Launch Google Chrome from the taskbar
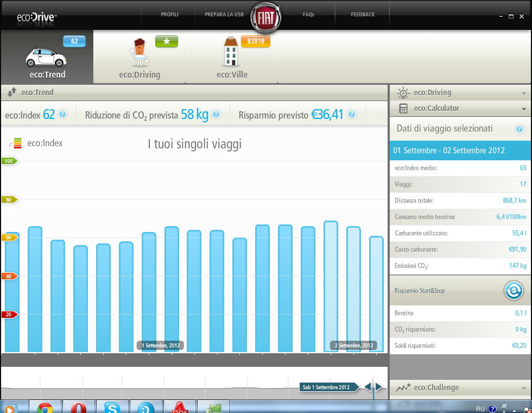The height and width of the screenshot is (413, 532). pos(45,406)
